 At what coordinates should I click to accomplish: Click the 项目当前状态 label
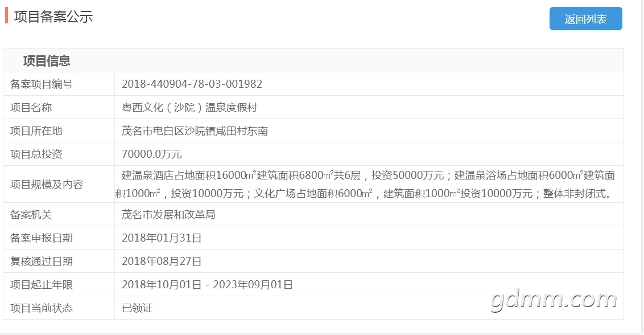coord(42,308)
